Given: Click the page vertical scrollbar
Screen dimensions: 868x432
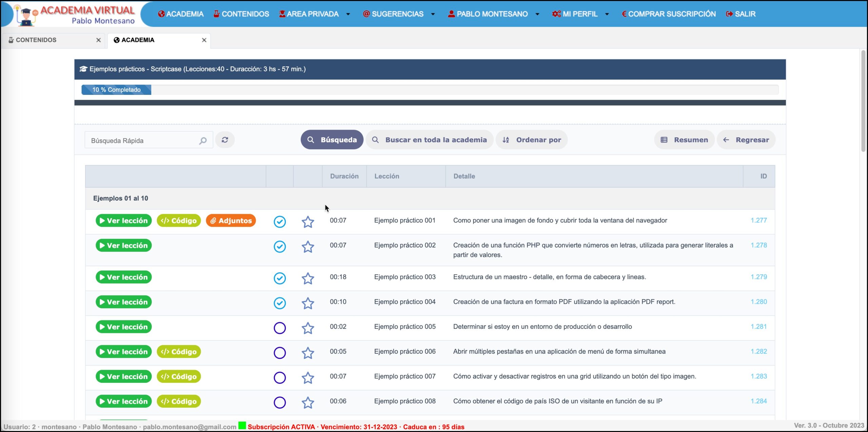Looking at the screenshot, I should 863,101.
